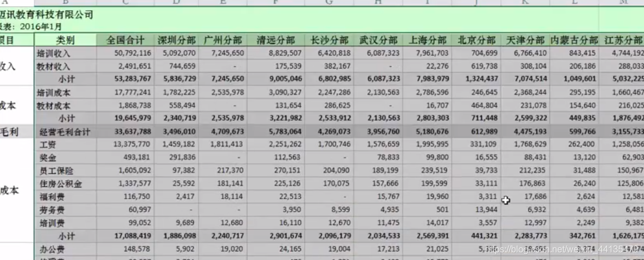Select the 员工保险 row label

(66, 171)
